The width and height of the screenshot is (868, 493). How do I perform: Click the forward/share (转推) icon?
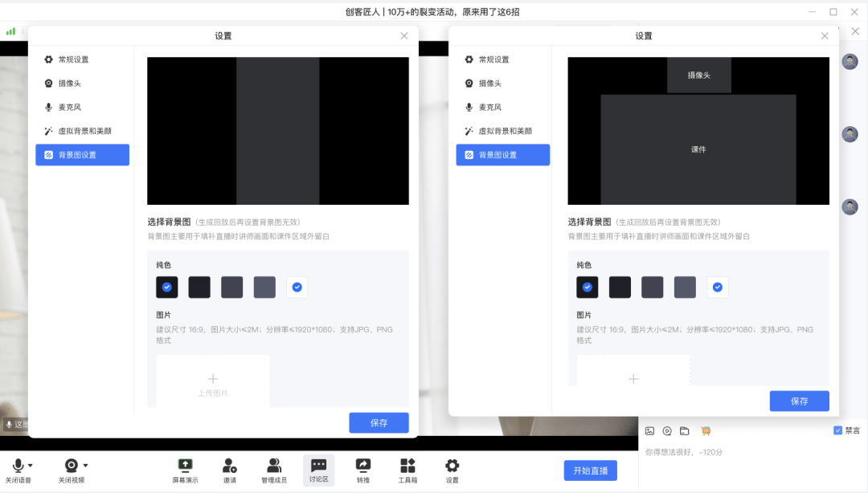click(363, 466)
